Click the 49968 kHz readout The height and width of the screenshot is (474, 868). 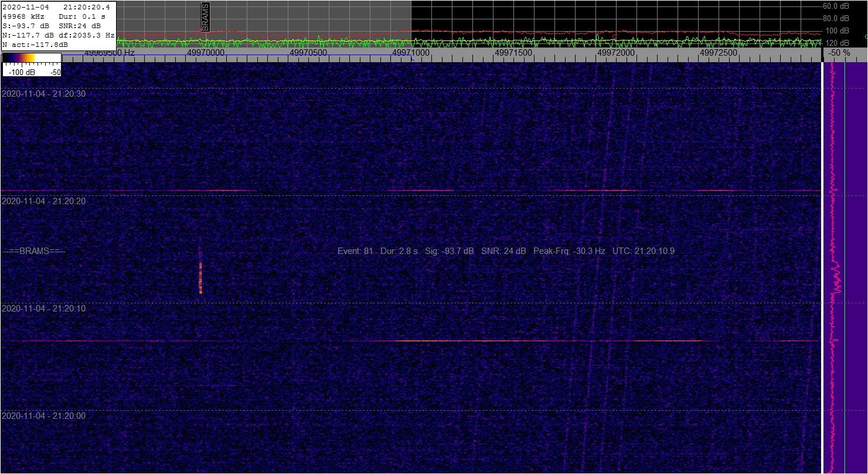click(x=23, y=16)
